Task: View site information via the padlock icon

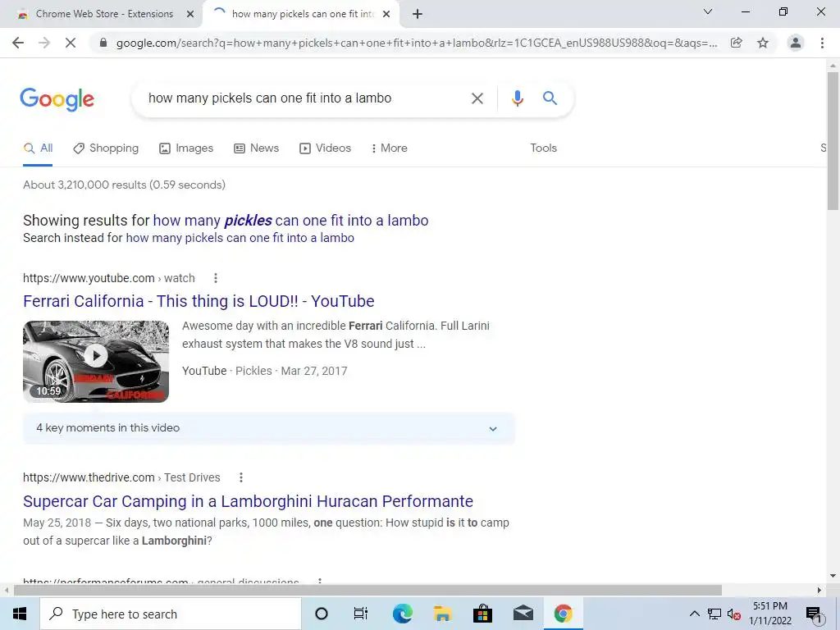Action: point(103,43)
